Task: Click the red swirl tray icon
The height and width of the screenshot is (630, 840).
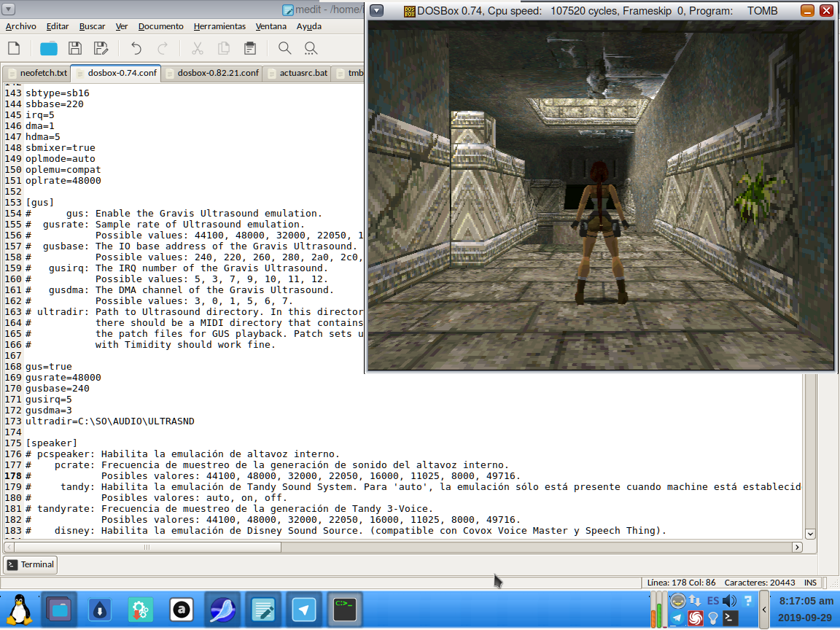Action: [x=696, y=618]
